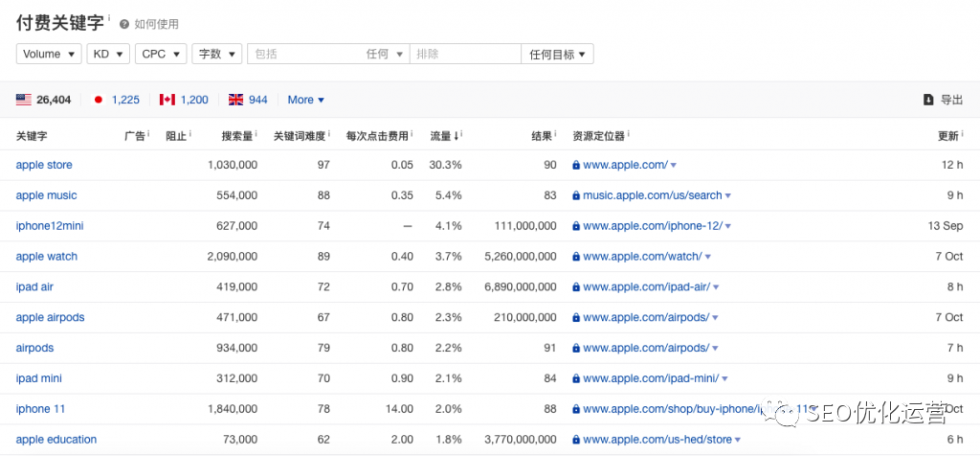Open the 任何目标 dropdown

pyautogui.click(x=557, y=54)
